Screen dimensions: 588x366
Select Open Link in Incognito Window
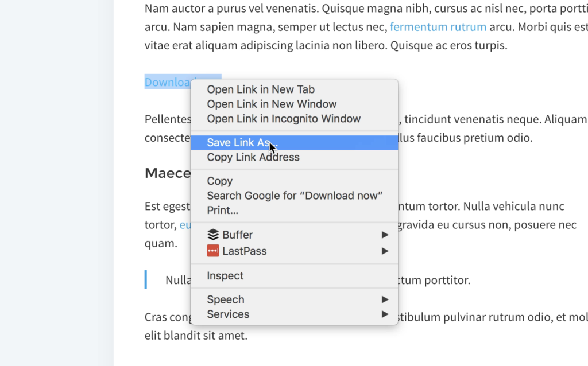click(x=295, y=119)
